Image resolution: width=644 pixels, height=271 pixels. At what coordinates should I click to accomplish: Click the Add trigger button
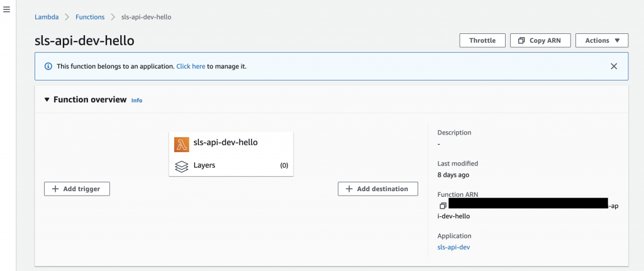(x=77, y=189)
